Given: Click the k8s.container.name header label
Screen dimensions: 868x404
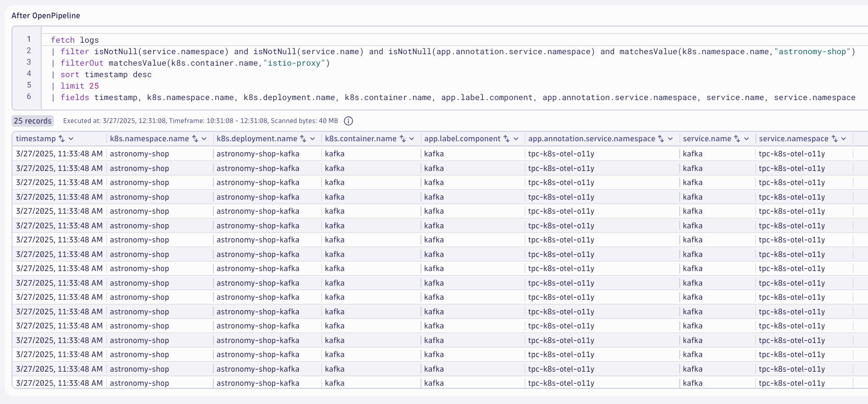Looking at the screenshot, I should click(360, 139).
